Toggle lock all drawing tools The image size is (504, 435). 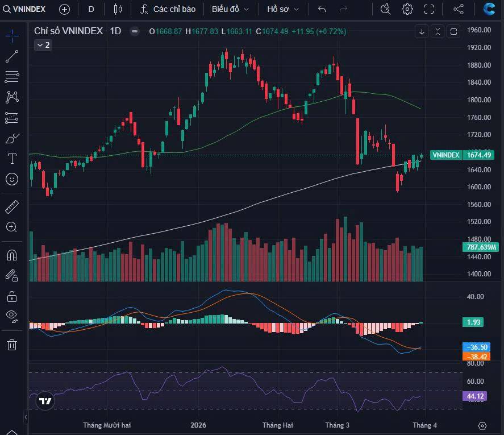click(x=12, y=296)
